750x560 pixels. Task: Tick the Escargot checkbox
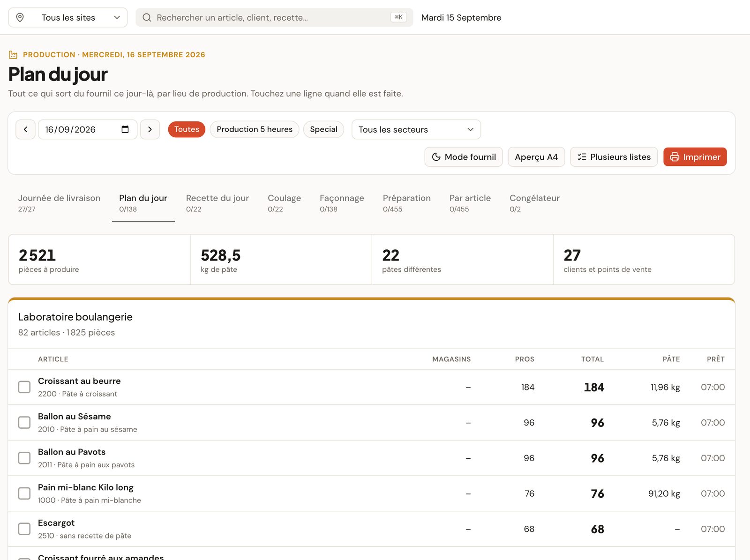[24, 529]
